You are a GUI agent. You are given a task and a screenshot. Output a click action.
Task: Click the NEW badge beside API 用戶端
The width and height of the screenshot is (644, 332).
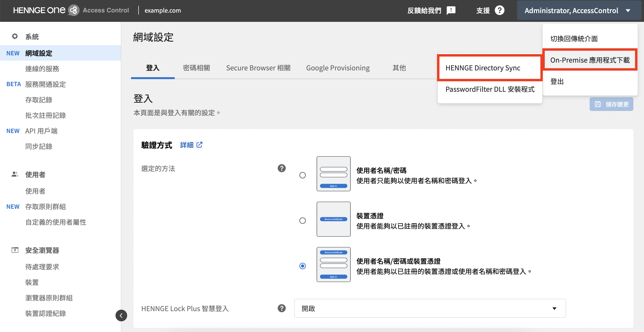13,131
